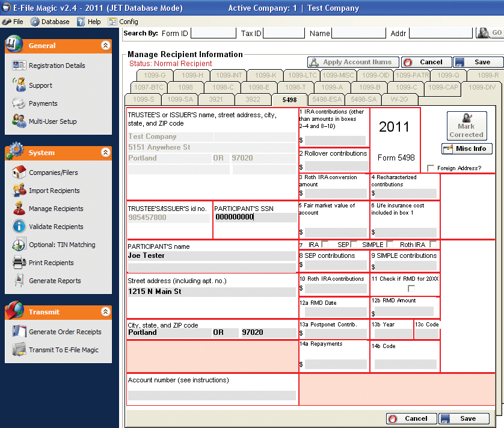Open Validate Recipients icon
This screenshot has width=504, height=428.
coord(19,227)
